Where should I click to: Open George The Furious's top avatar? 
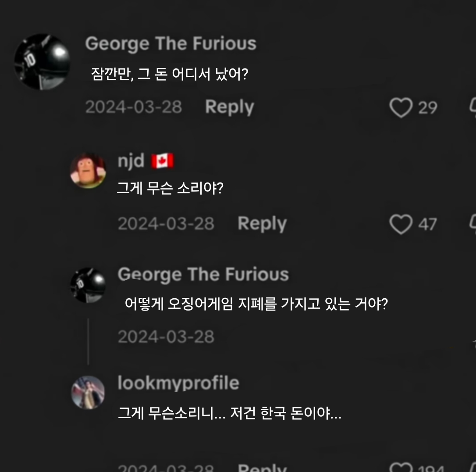pos(42,62)
